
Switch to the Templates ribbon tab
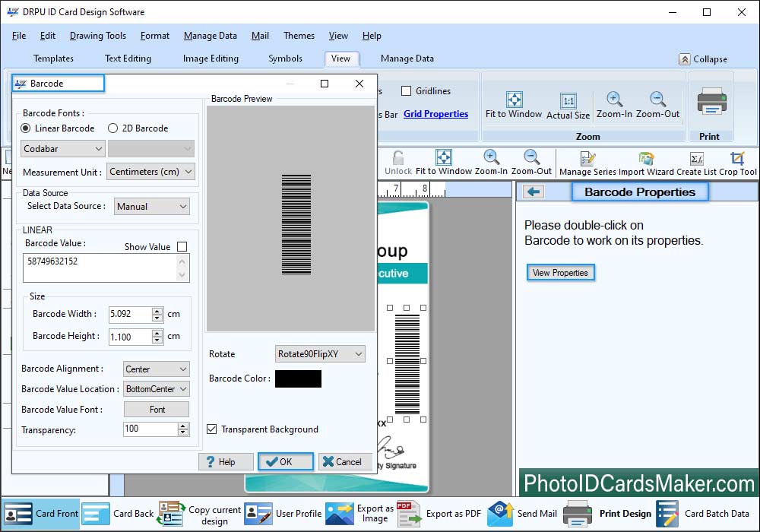(53, 59)
